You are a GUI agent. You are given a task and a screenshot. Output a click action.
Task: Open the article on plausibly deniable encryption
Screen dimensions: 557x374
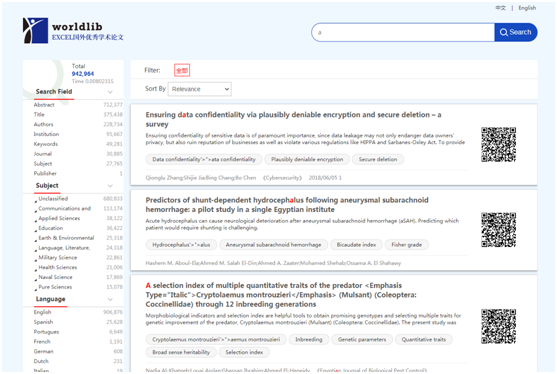[x=293, y=119]
